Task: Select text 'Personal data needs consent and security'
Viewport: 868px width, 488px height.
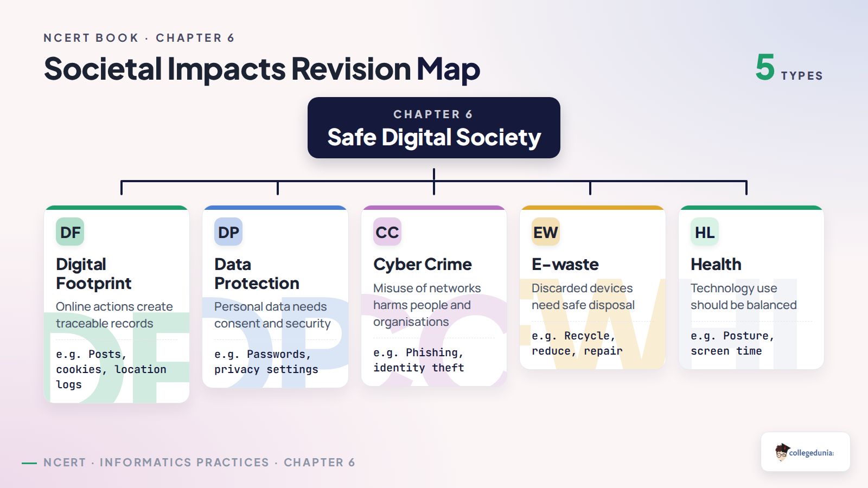Action: pos(272,315)
